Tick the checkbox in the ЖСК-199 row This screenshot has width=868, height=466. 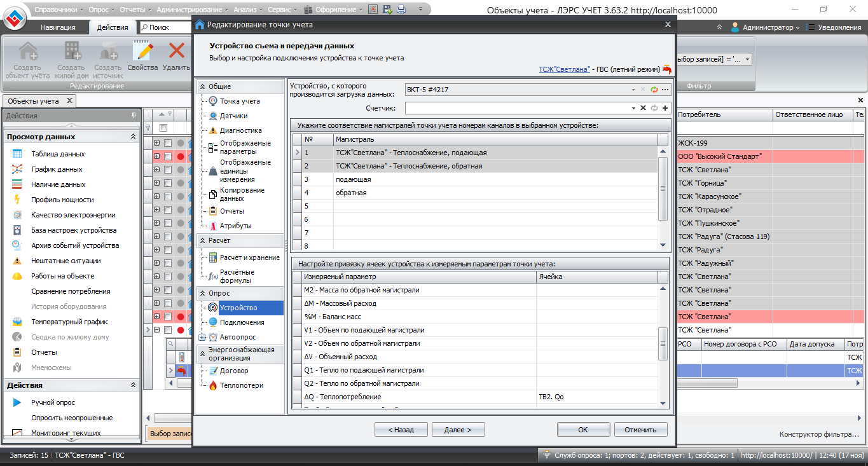click(168, 143)
